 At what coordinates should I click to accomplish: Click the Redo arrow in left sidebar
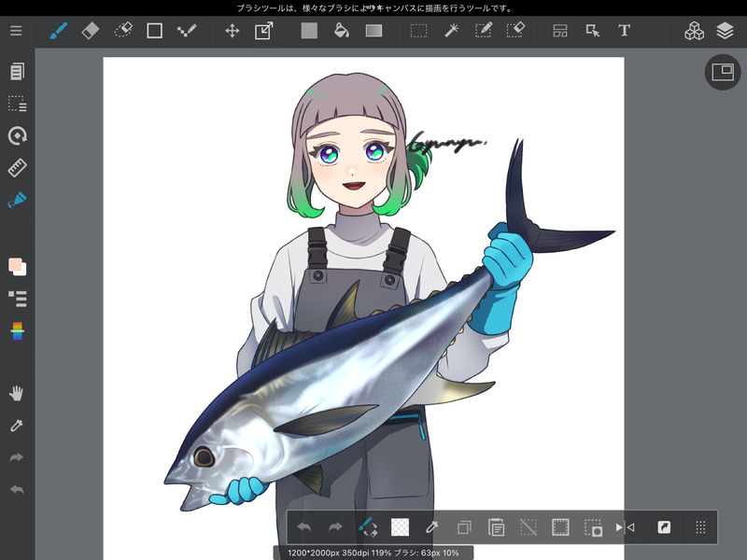pos(17,457)
